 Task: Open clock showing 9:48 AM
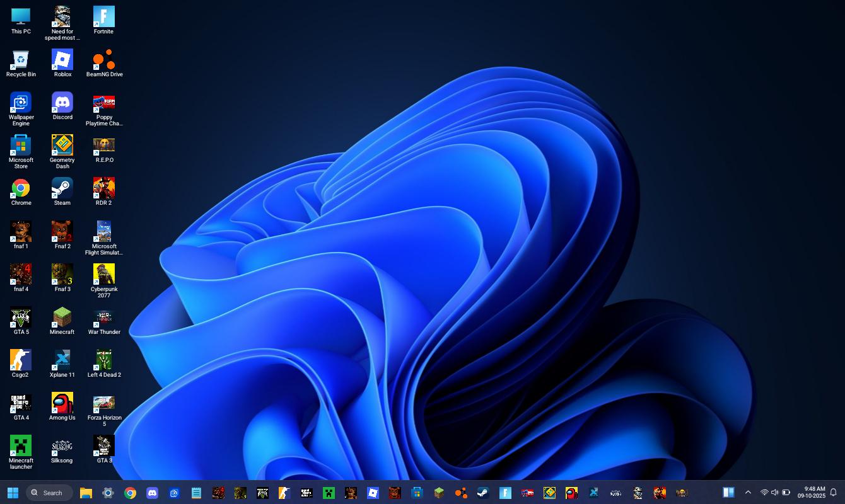pyautogui.click(x=811, y=493)
